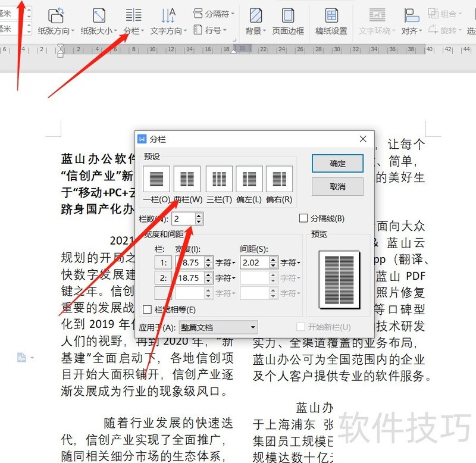
Task: Click the column 2 label button '2:'
Action: [163, 278]
